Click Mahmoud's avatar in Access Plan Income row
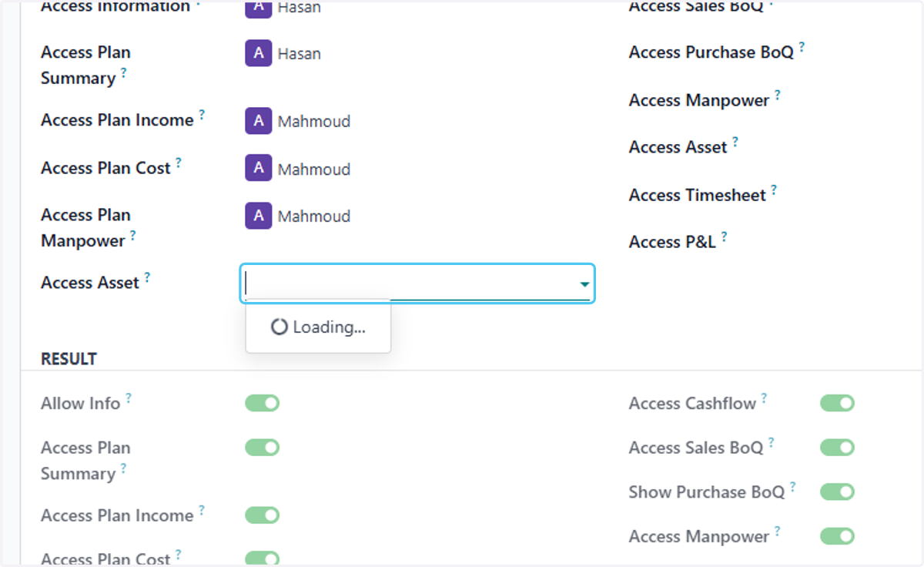 [259, 121]
